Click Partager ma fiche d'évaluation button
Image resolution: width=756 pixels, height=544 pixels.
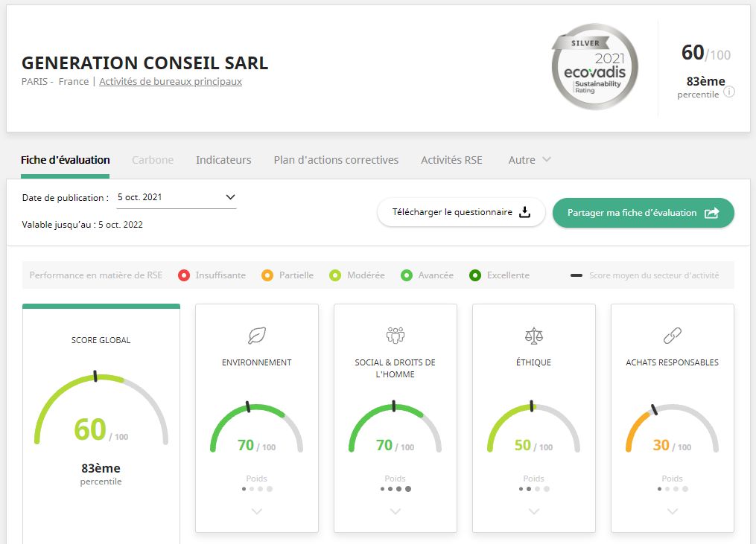[x=644, y=213]
